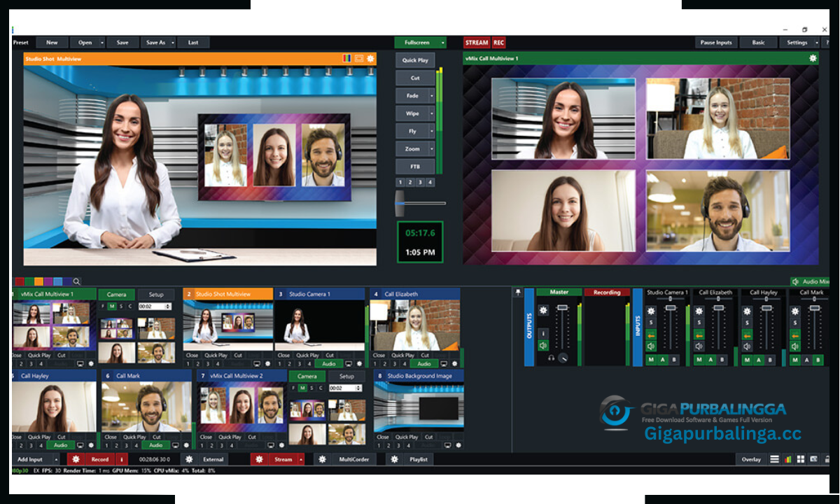Select Setup tab on vMix Call Multiview 2

click(x=346, y=376)
